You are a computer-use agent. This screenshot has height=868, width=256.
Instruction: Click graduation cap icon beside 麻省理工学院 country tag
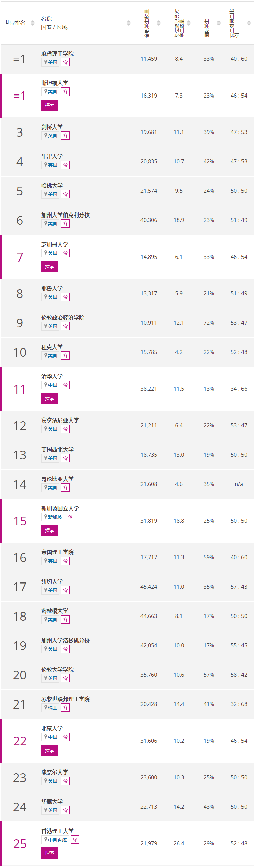65,62
